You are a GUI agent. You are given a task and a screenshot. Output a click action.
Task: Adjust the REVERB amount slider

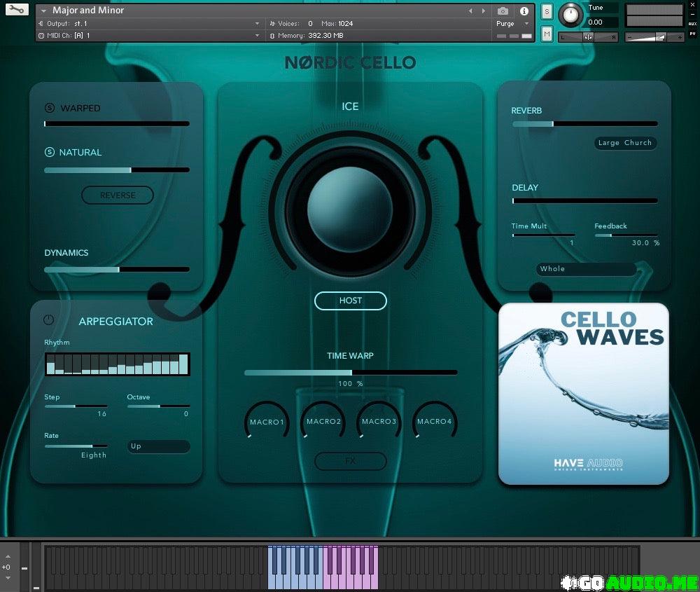tap(584, 124)
